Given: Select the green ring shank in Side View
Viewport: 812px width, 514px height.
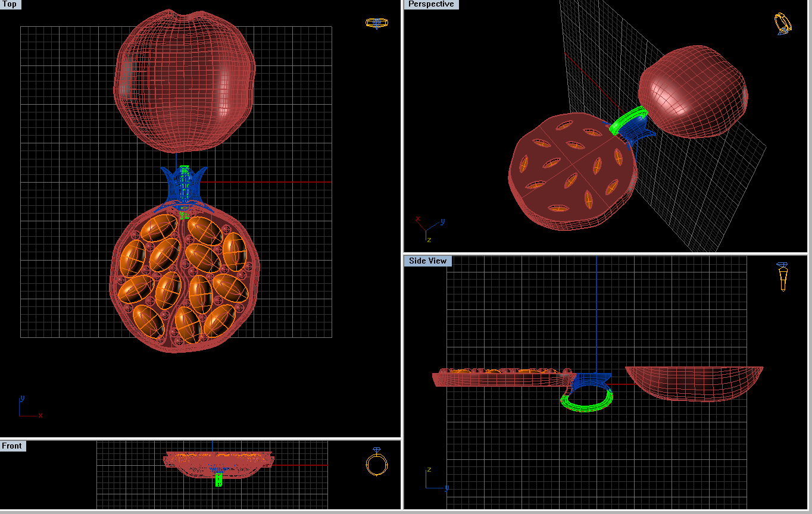Looking at the screenshot, I should [x=586, y=408].
